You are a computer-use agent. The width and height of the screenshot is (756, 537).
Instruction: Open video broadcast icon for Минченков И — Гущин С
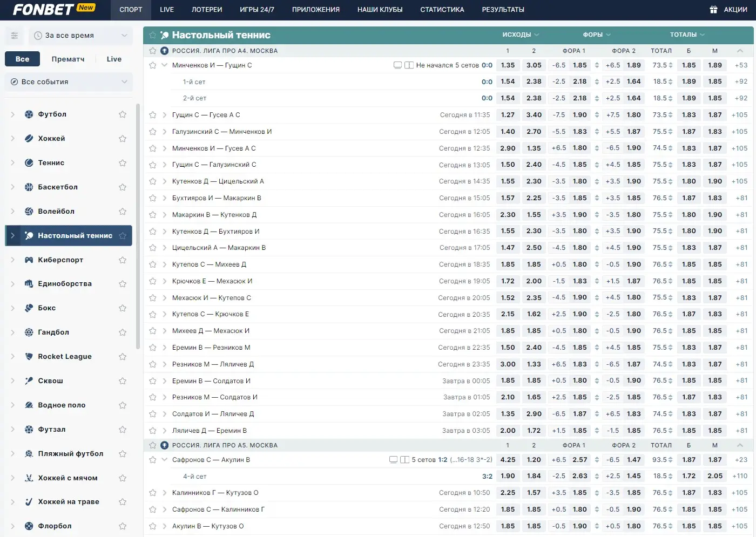[398, 65]
